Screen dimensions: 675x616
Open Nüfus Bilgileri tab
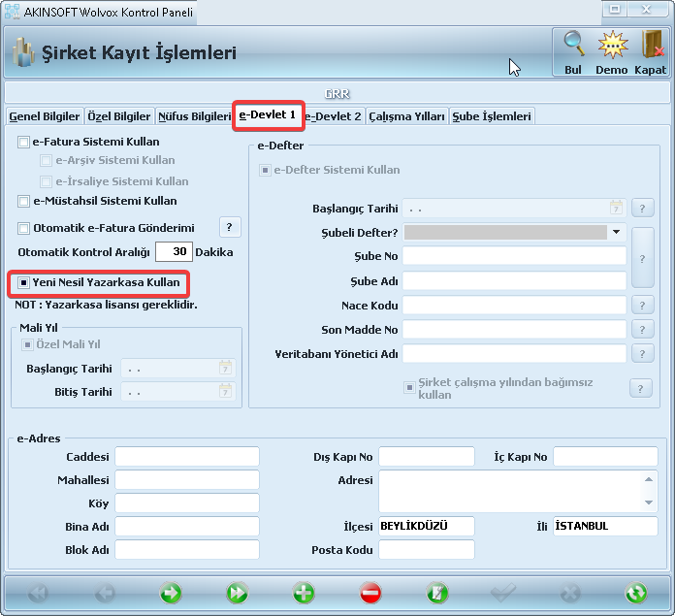coord(195,116)
